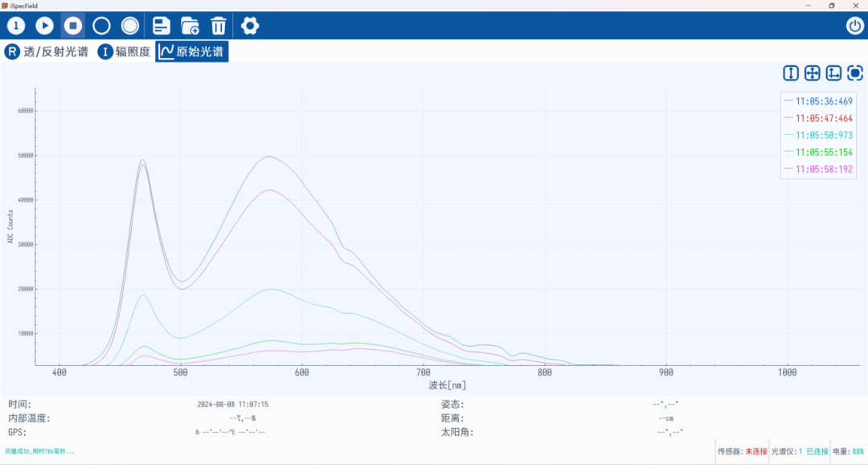This screenshot has height=465, width=868.
Task: Select legend entry 11:05:55:154
Action: 818,152
